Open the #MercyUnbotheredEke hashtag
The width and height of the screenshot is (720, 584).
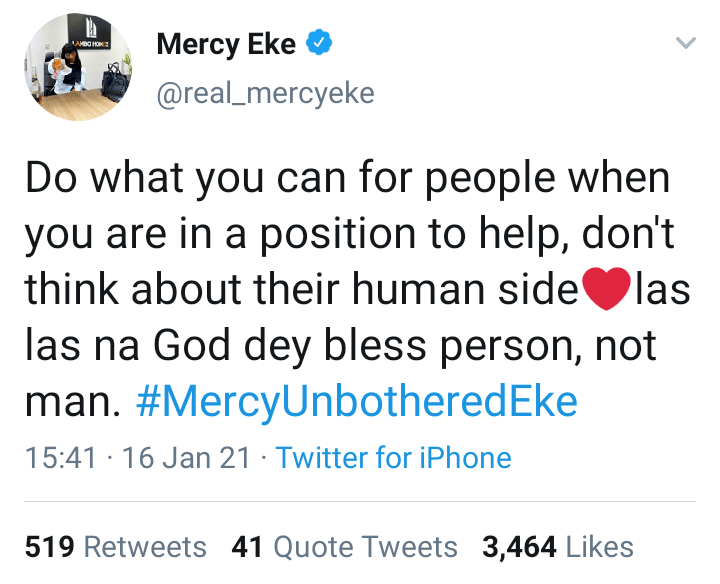356,401
